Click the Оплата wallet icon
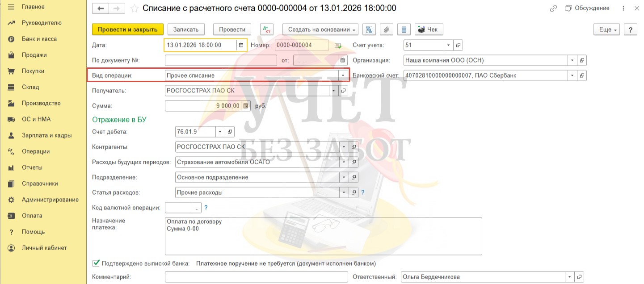Image resolution: width=644 pixels, height=284 pixels. click(x=11, y=216)
